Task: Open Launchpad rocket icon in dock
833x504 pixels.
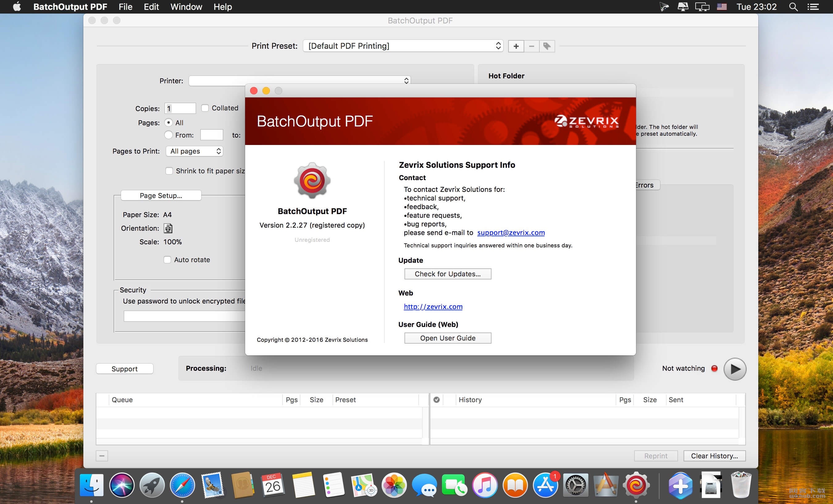Action: coord(152,485)
